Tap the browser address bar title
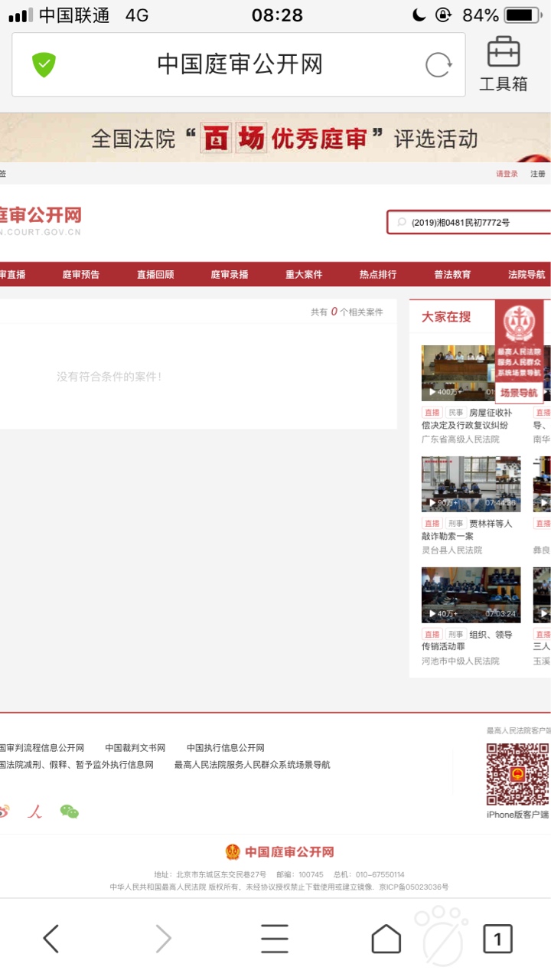 pos(240,64)
